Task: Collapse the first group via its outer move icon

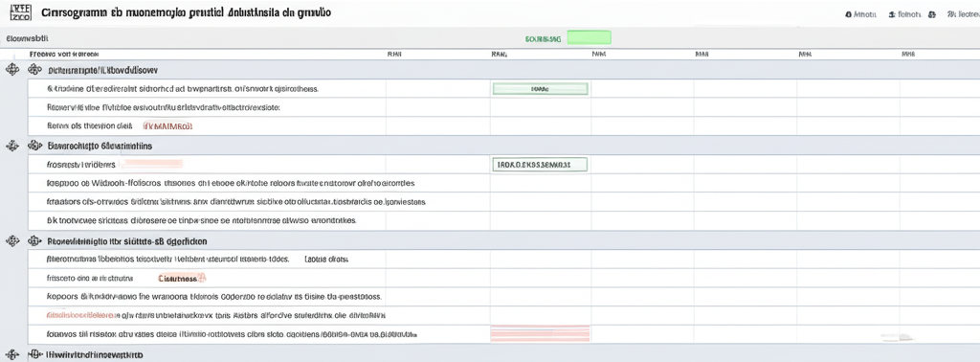Action: coord(11,69)
